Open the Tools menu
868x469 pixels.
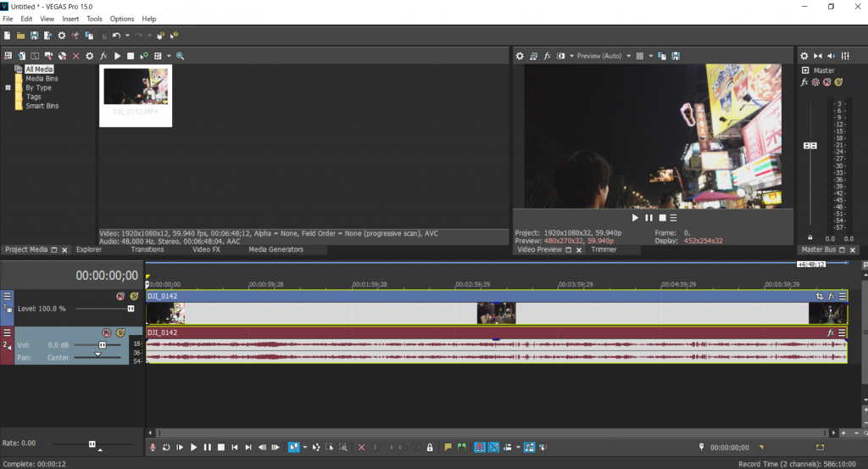coord(94,19)
